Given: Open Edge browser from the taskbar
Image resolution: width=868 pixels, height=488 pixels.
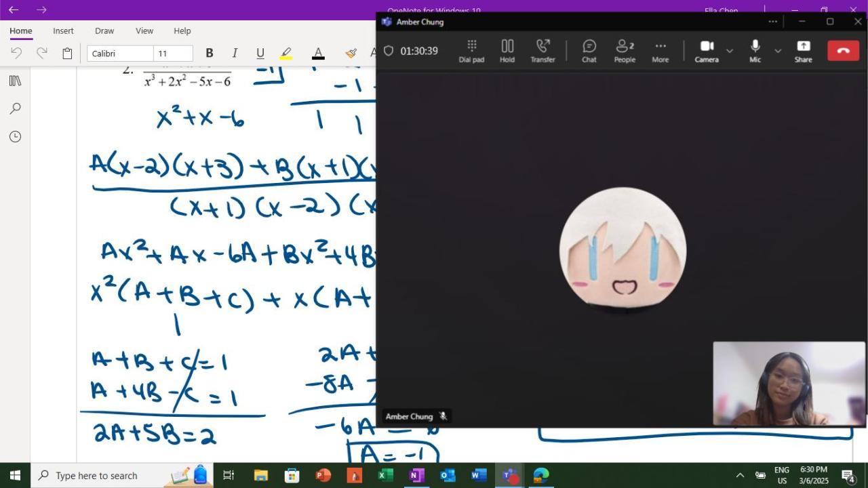Looking at the screenshot, I should (541, 475).
